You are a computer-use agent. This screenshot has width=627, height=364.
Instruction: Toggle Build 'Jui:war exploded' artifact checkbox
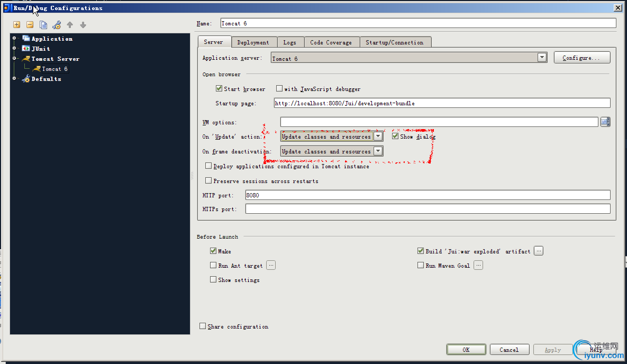pyautogui.click(x=420, y=251)
